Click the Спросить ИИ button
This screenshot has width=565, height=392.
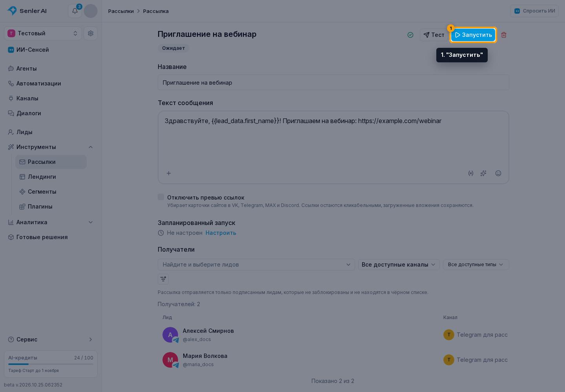click(534, 11)
